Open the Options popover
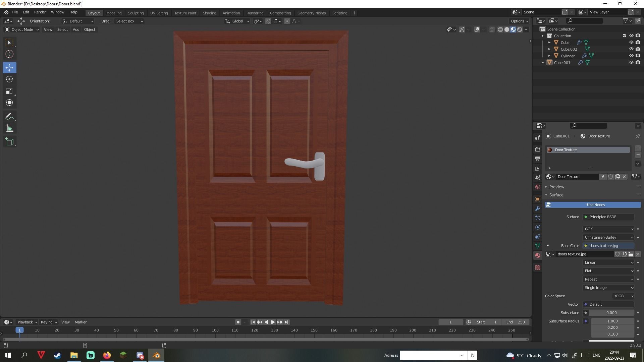The width and height of the screenshot is (644, 362). point(520,21)
